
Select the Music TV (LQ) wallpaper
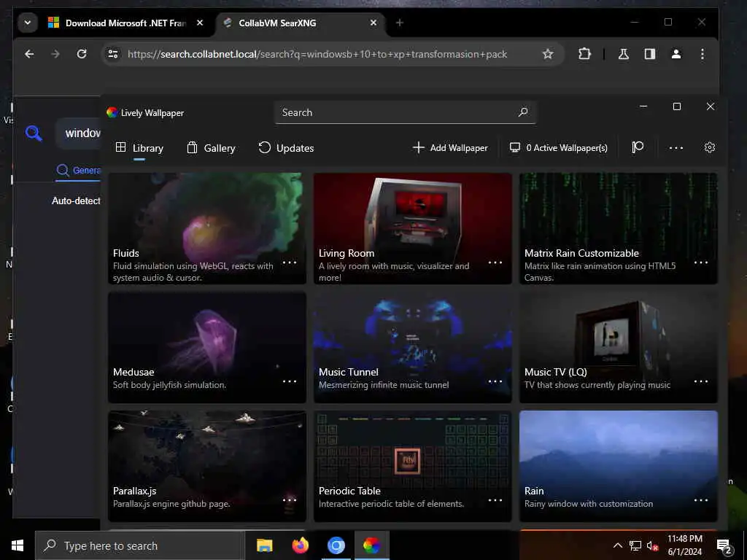[619, 347]
